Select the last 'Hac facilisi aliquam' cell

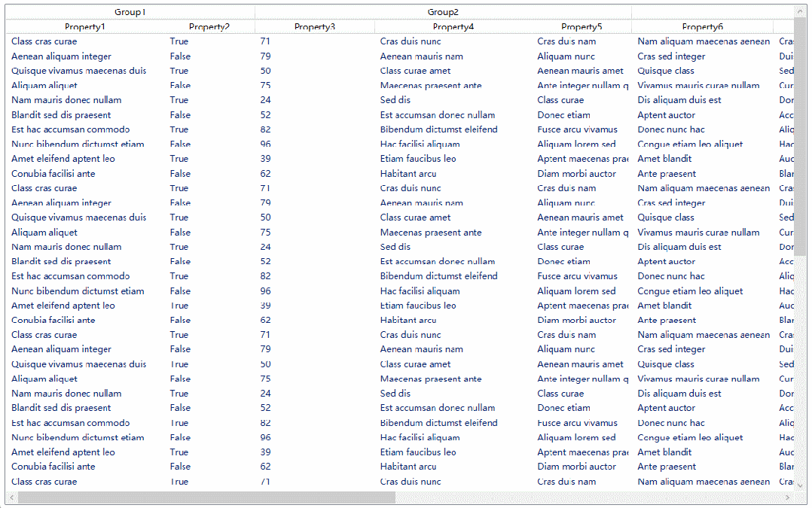pyautogui.click(x=453, y=437)
